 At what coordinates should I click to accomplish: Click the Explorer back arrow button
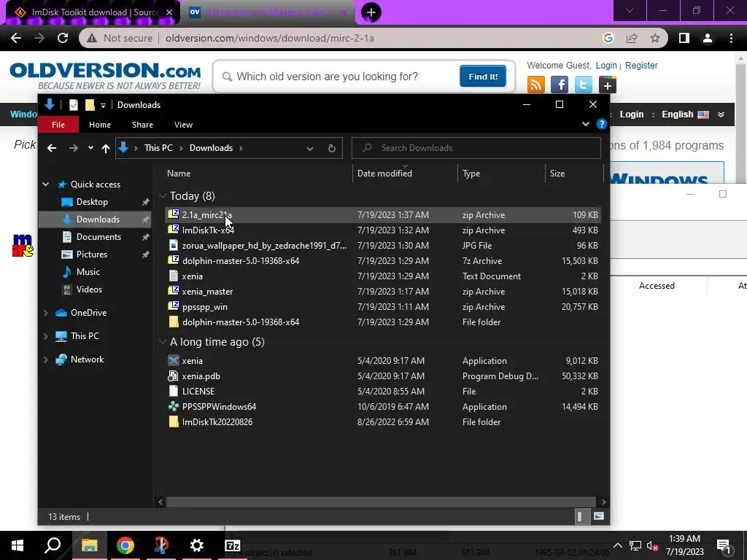click(52, 148)
